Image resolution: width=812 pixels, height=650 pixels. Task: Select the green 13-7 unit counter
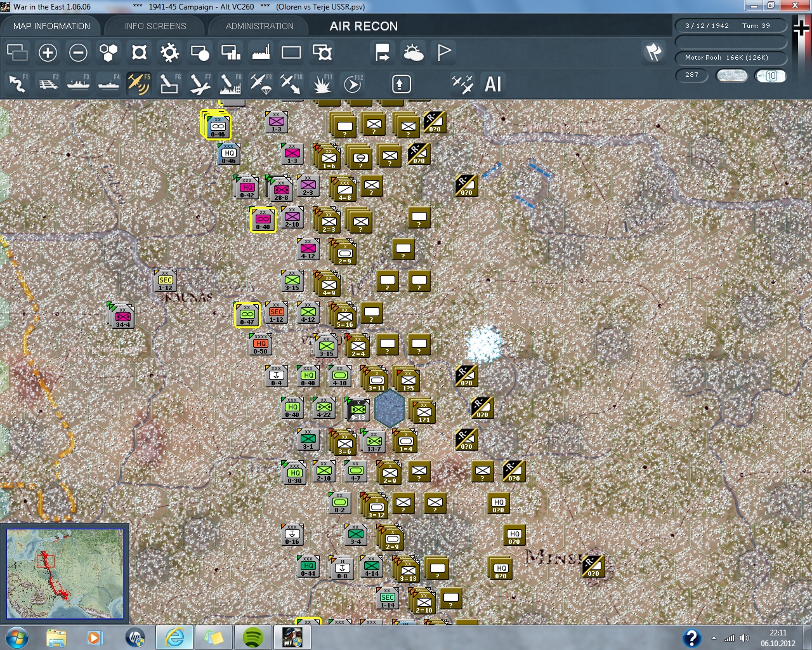[x=374, y=441]
